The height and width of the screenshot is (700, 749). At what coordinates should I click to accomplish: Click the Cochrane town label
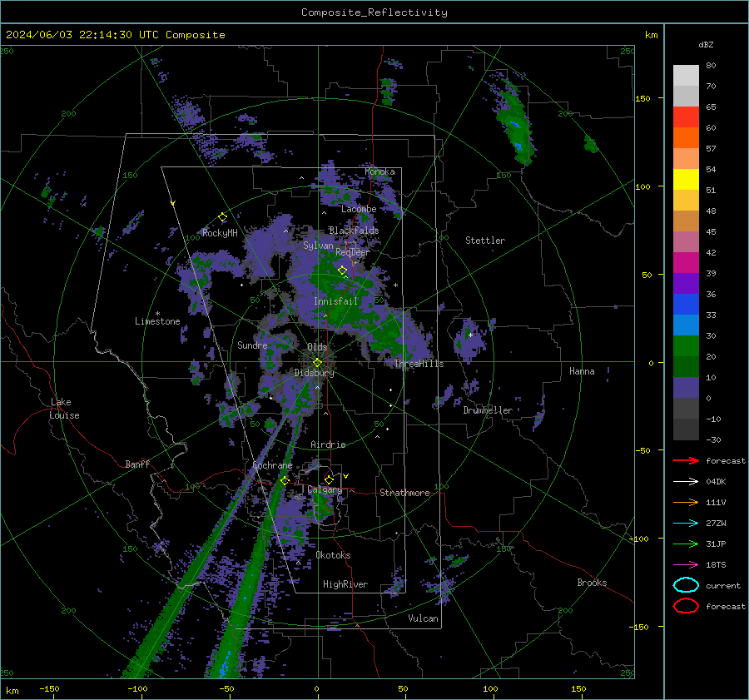click(x=272, y=465)
